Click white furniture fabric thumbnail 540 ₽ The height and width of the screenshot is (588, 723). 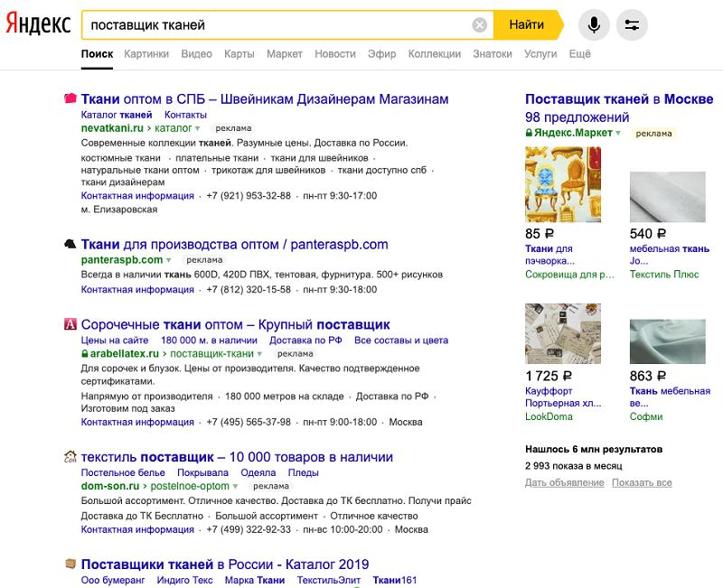pos(668,197)
